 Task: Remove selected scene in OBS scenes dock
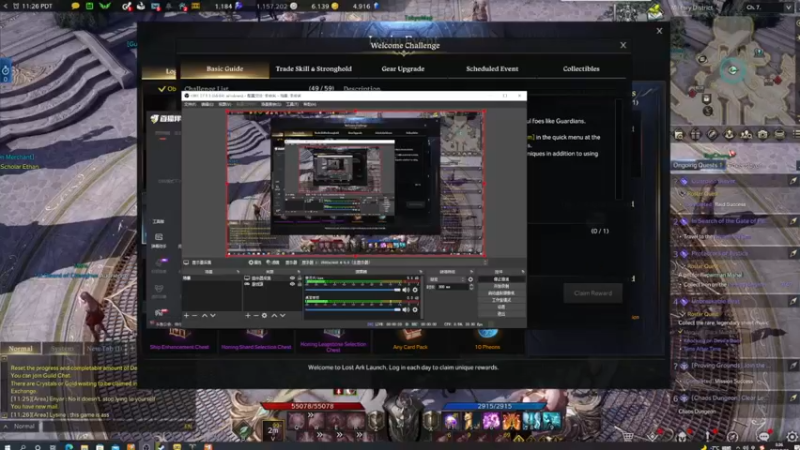pos(194,316)
